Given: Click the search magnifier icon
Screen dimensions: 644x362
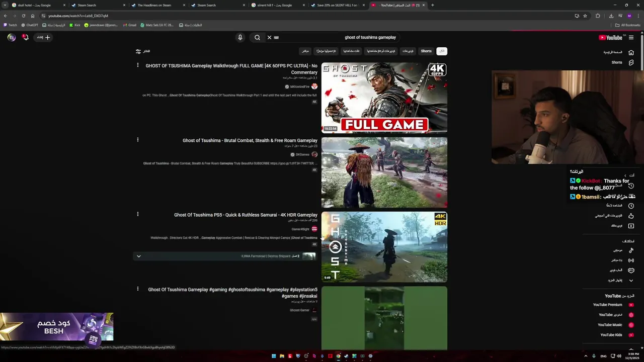Looking at the screenshot, I should coord(257,37).
